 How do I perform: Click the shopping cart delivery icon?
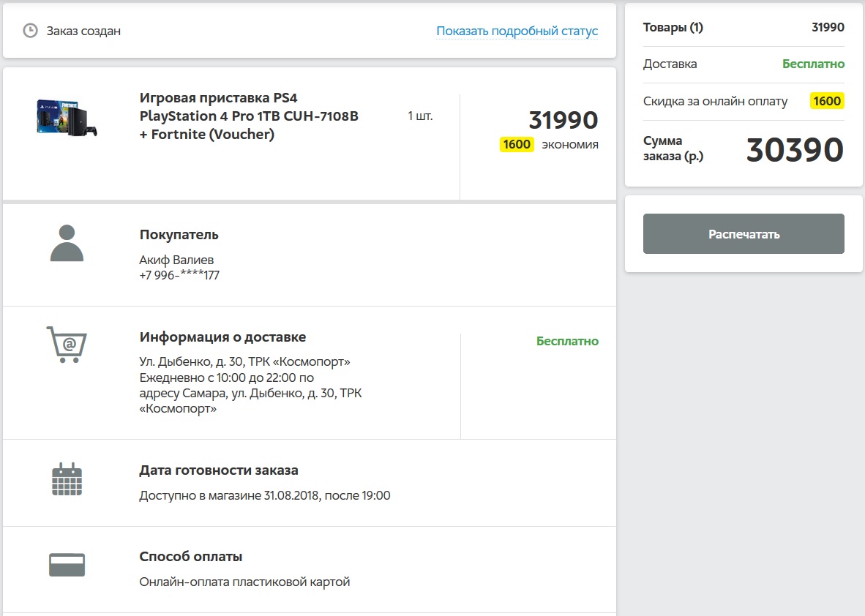tap(67, 344)
